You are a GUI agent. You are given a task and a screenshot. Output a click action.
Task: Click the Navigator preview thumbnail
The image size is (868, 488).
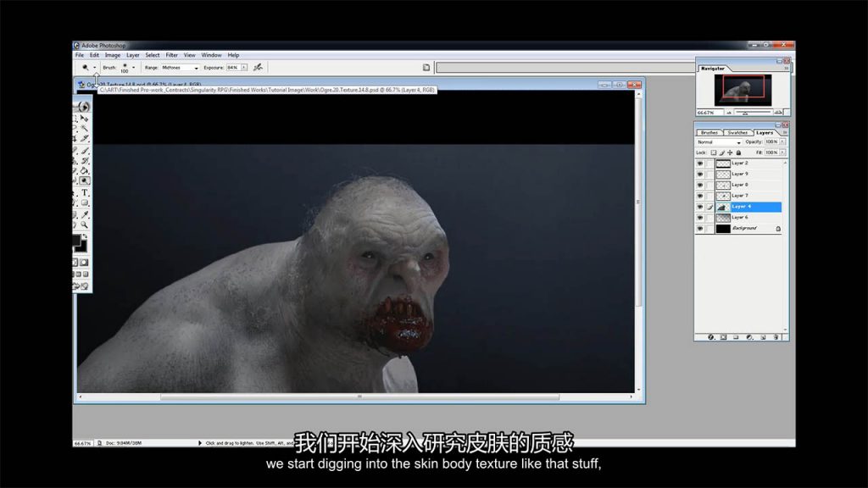point(742,90)
